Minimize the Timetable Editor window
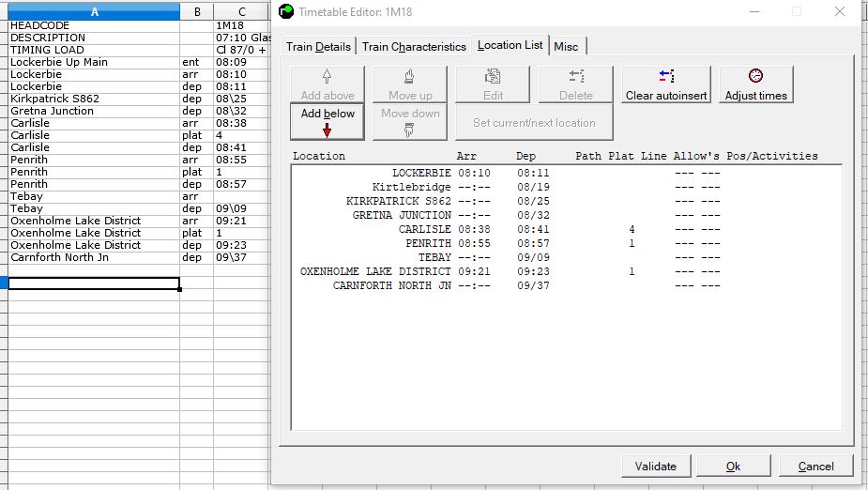 click(x=754, y=11)
